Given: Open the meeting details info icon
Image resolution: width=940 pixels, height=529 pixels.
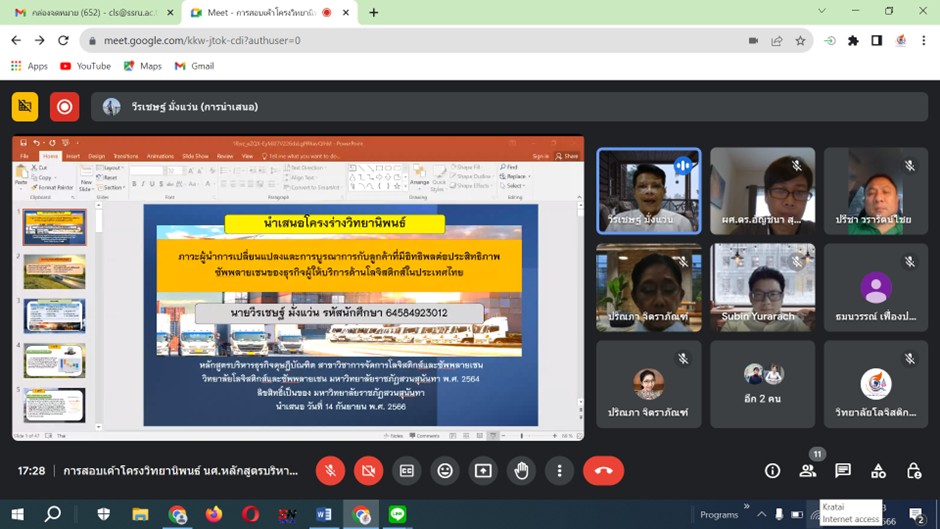Looking at the screenshot, I should (x=772, y=471).
